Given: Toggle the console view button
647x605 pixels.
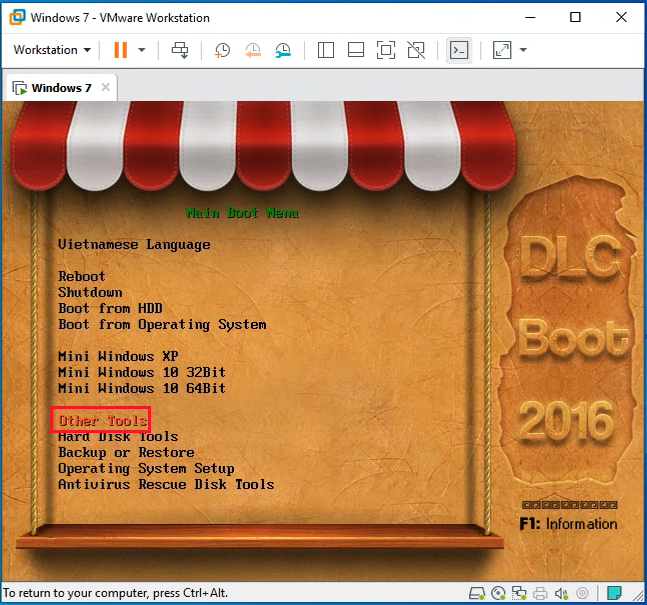Looking at the screenshot, I should [459, 50].
